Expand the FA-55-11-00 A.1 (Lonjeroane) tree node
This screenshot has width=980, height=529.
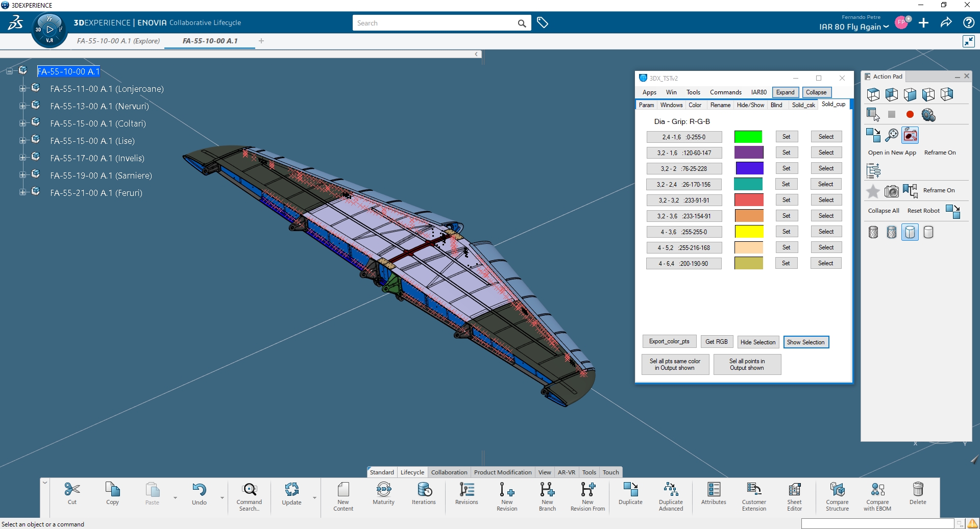tap(22, 89)
